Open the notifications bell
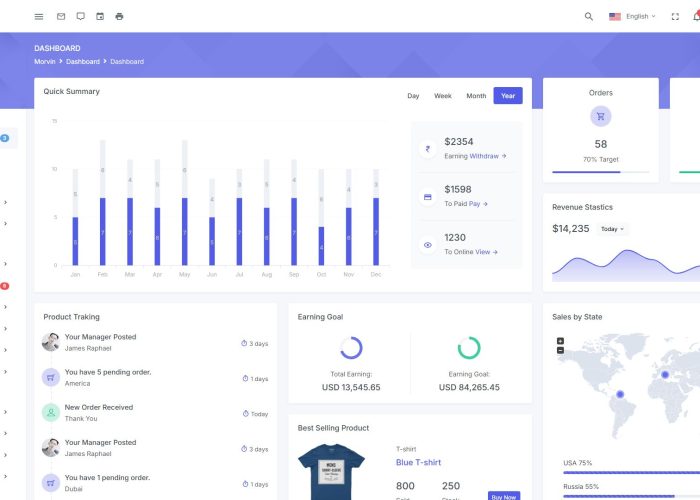This screenshot has width=700, height=500. 696,17
